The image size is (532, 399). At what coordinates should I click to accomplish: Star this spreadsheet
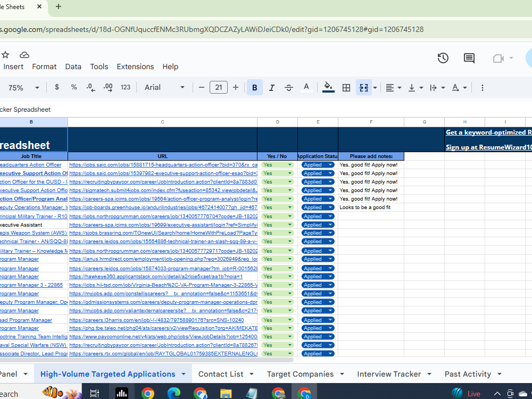point(5,55)
